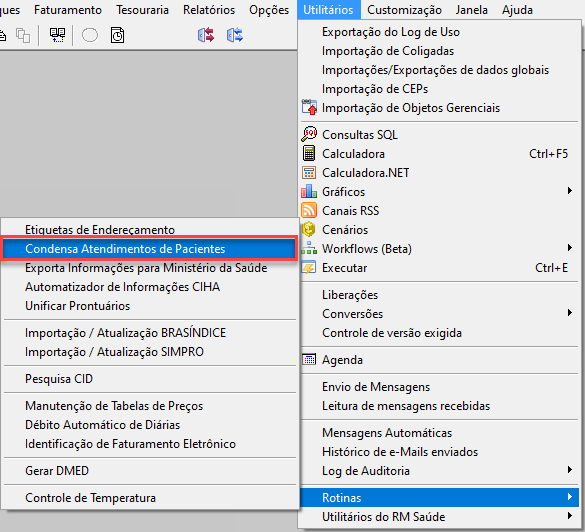
Task: Click the door icon with blue arrows
Action: pos(235,35)
